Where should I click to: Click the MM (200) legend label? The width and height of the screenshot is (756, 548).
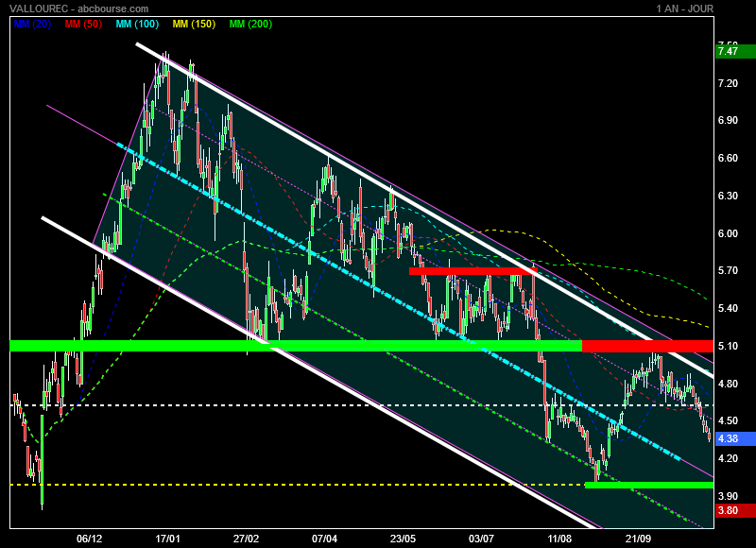250,24
